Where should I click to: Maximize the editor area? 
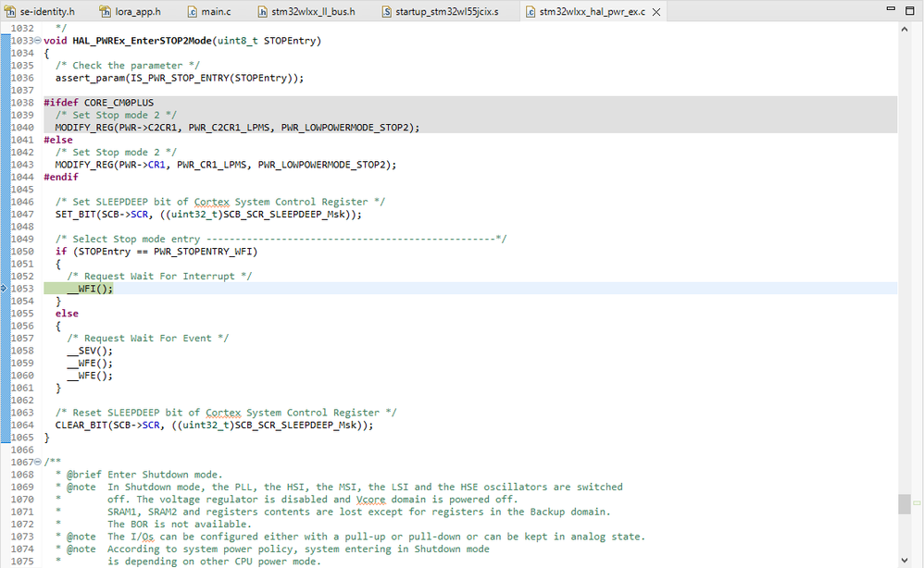[x=909, y=10]
